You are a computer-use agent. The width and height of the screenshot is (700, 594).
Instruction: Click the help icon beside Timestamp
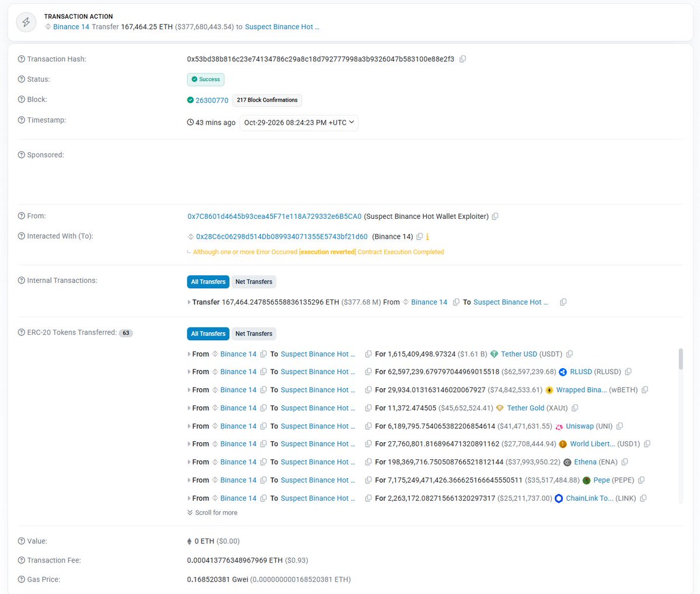[22, 120]
